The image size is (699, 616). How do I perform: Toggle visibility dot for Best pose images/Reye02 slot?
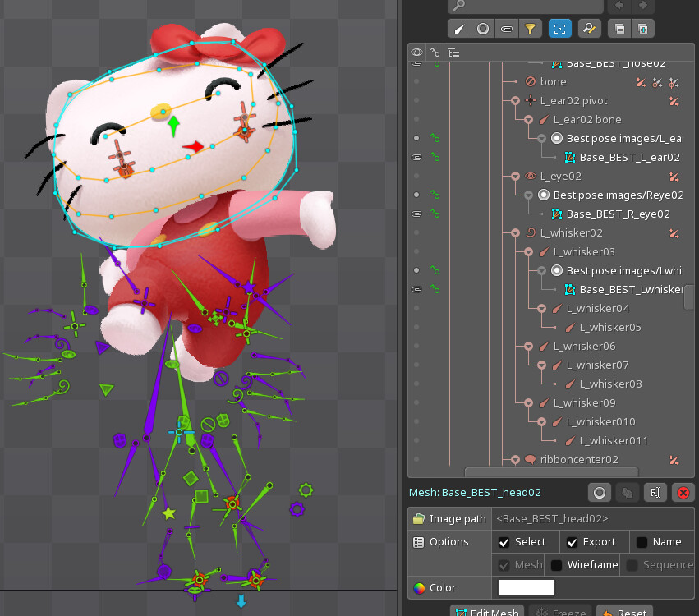(x=416, y=195)
